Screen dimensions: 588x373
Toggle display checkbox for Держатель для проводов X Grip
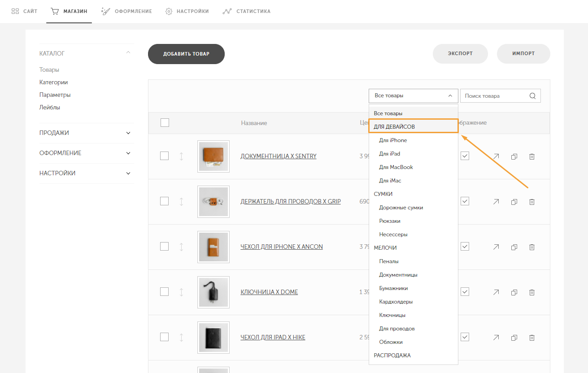465,201
